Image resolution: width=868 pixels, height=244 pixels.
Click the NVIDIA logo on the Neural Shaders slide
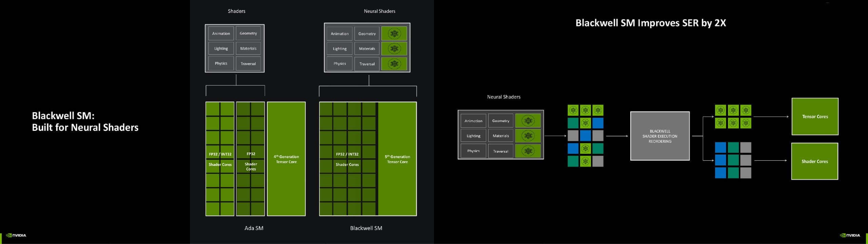(x=16, y=235)
